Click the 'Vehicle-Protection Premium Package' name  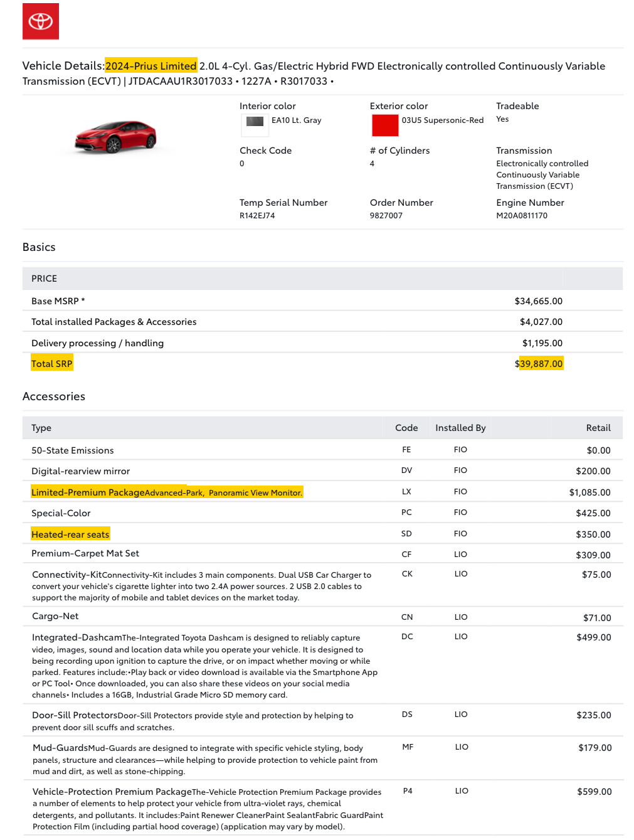(112, 792)
